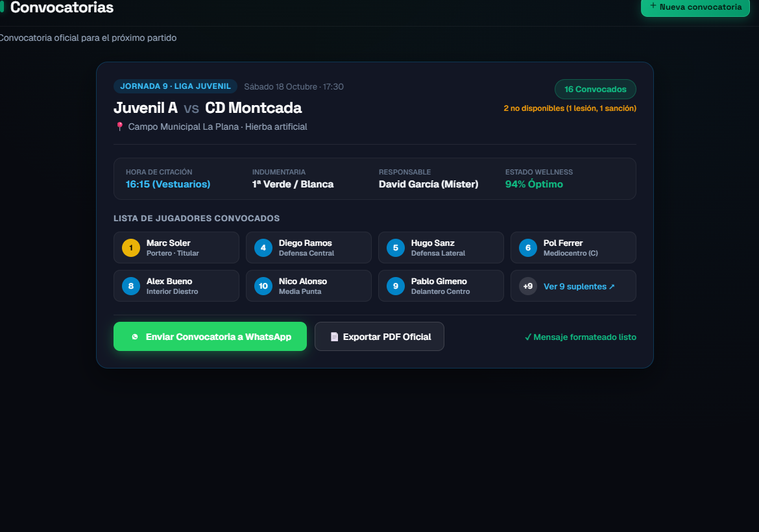Select the Pol Ferrer player name
This screenshot has width=759, height=532.
coord(563,243)
